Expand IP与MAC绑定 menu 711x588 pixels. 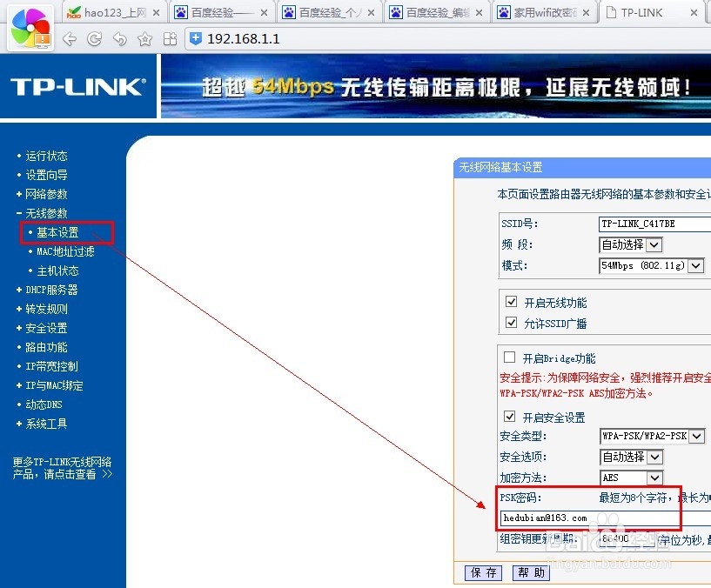point(54,385)
